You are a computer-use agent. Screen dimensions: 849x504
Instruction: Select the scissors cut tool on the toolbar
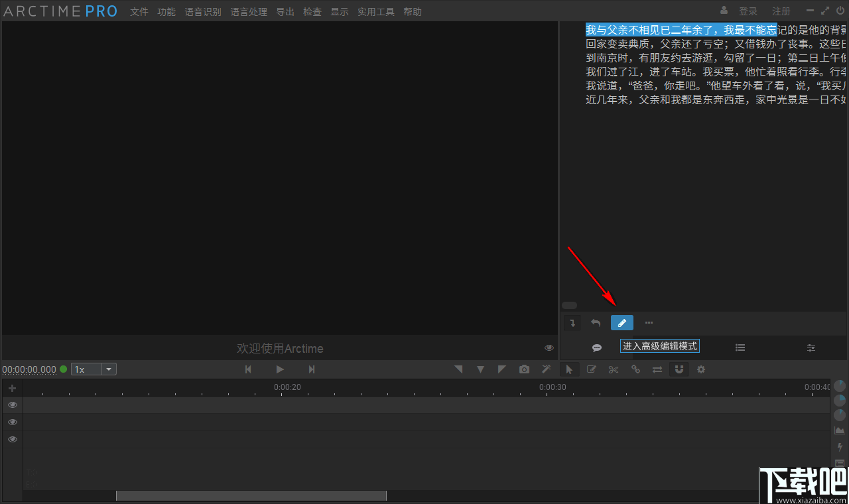pyautogui.click(x=613, y=369)
